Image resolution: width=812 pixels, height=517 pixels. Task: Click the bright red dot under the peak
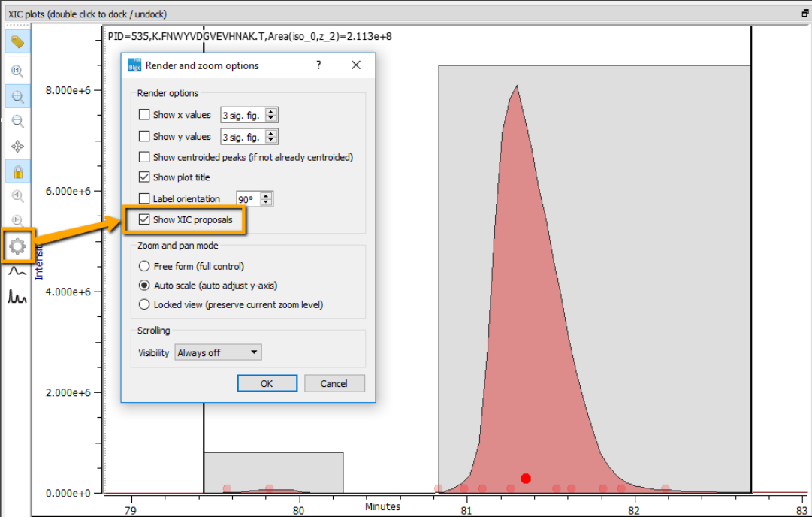coord(526,479)
